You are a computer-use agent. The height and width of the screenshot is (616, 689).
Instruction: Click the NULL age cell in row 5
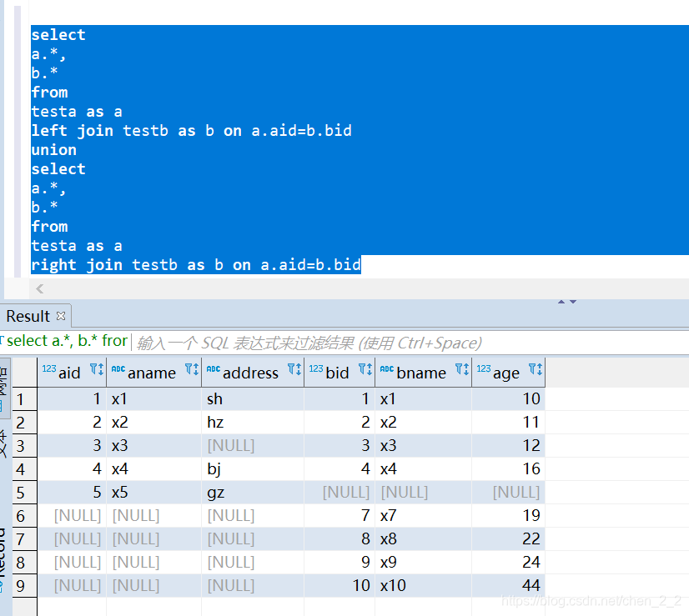point(508,493)
